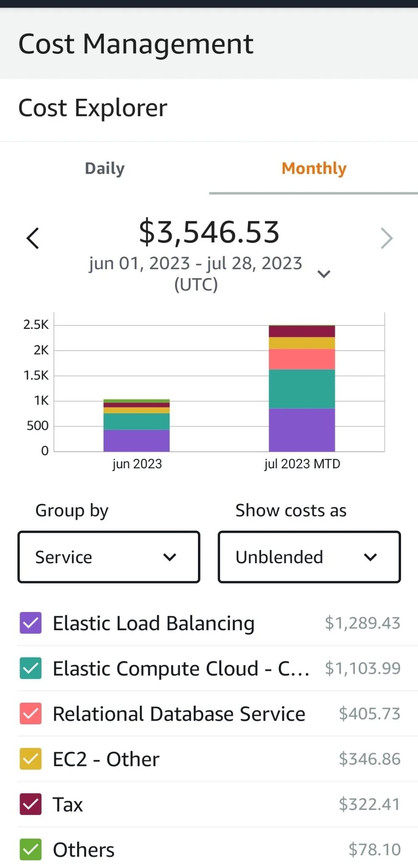Select the jul 2023 yellow EC2-Other segment

pos(302,343)
